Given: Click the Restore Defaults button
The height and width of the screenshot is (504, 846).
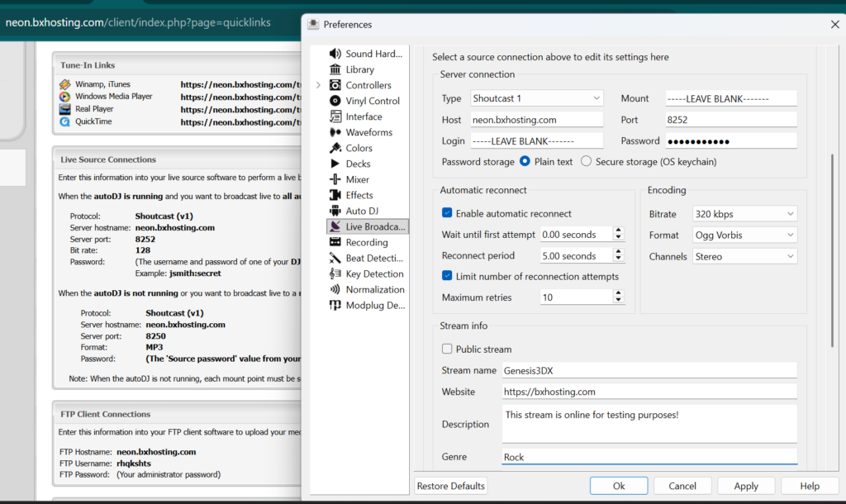Looking at the screenshot, I should coord(451,486).
